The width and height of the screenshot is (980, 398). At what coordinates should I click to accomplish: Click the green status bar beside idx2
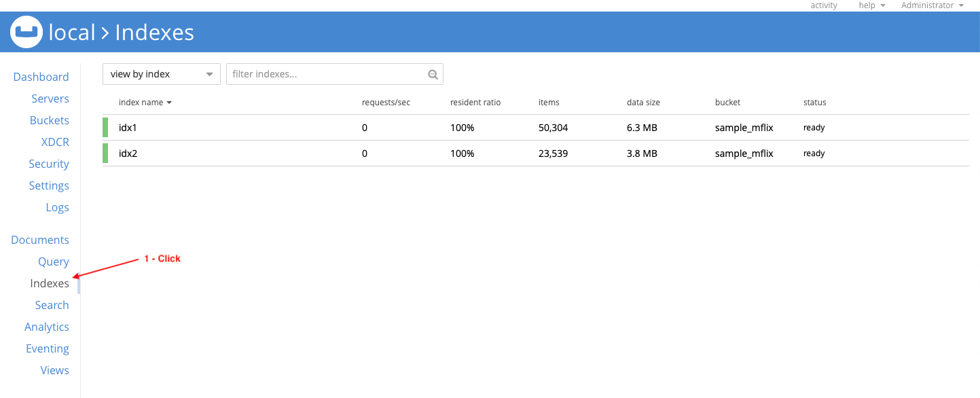(106, 153)
